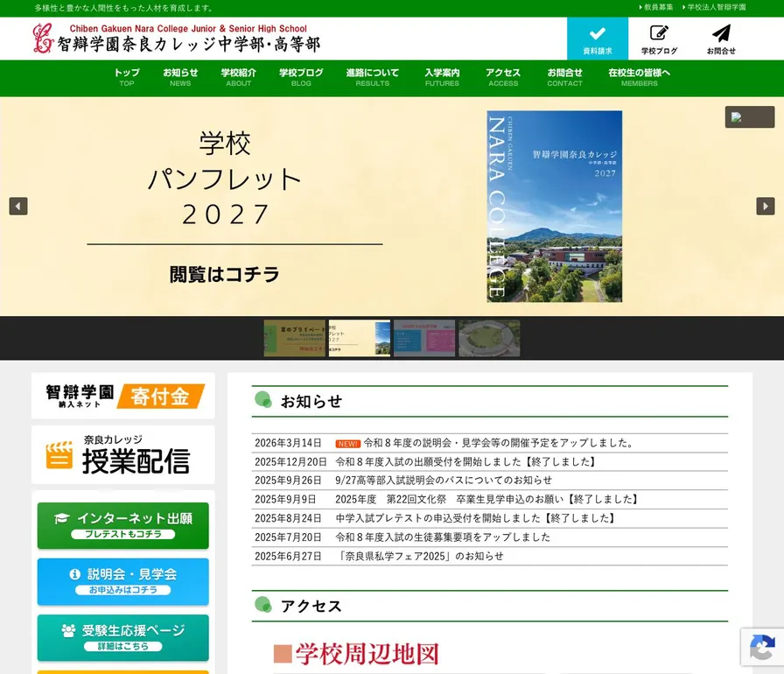Viewport: 784px width, 674px height.
Task: Show previous slide with left arrow
Action: pos(18,206)
